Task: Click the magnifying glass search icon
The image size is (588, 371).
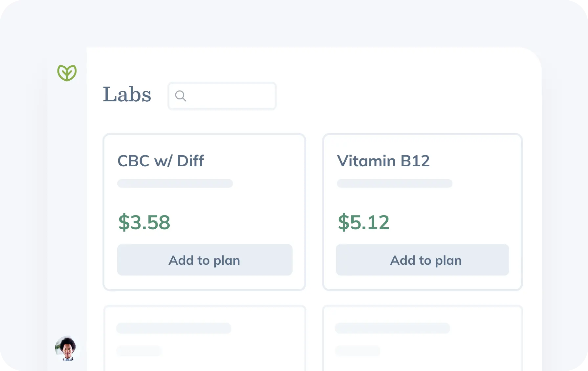Action: tap(181, 96)
